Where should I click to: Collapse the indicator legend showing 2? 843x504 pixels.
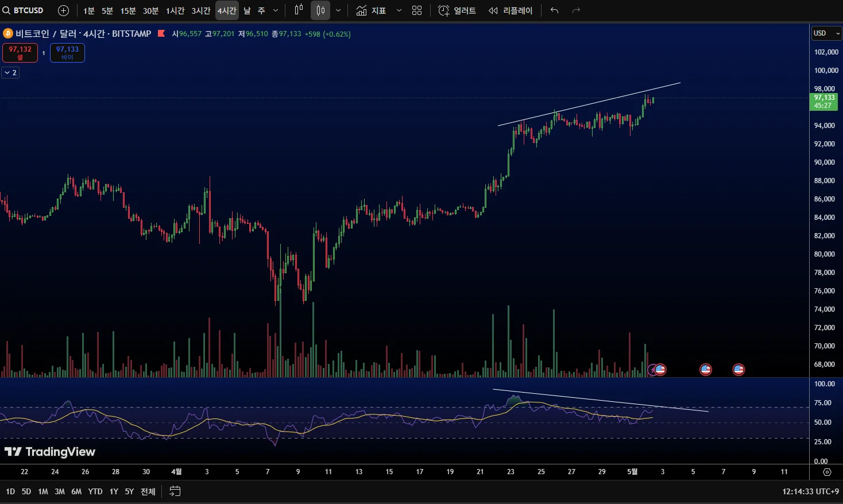(10, 73)
